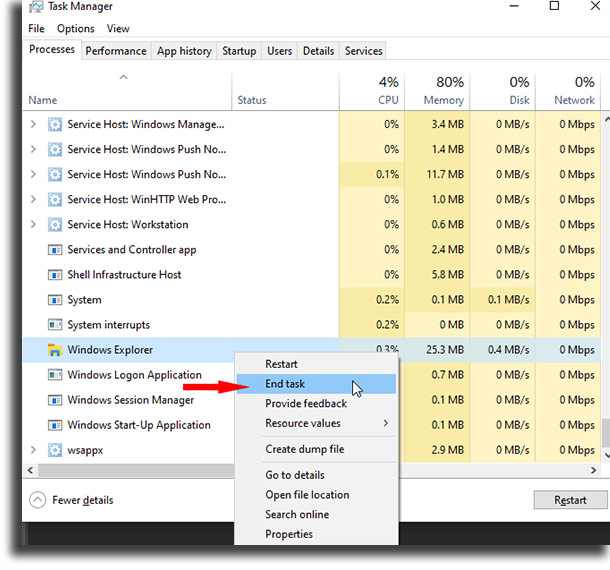
Task: Expand Service Host: WinHTTP Web Pro... row
Action: click(33, 200)
